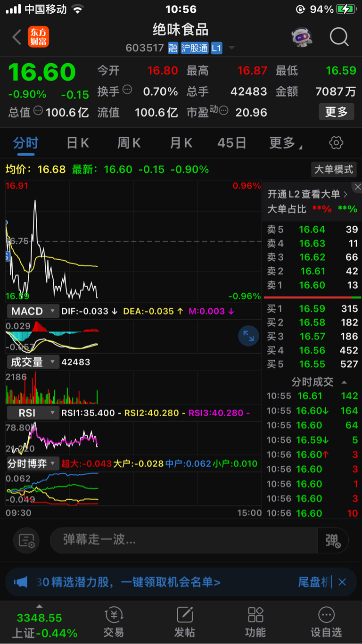Open chart settings gear icon
362x644 pixels.
[x=336, y=143]
